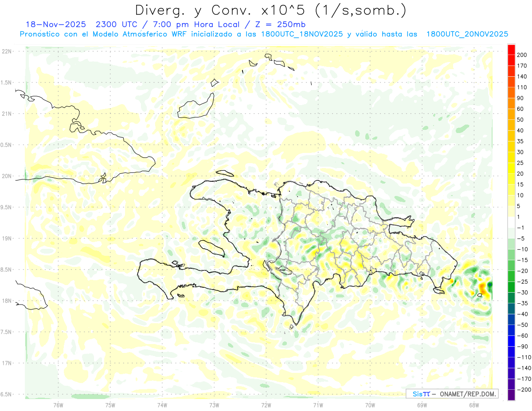Image resolution: width=532 pixels, height=411 pixels.
Task: Click the longitude axis label "69W"
Action: coord(422,405)
